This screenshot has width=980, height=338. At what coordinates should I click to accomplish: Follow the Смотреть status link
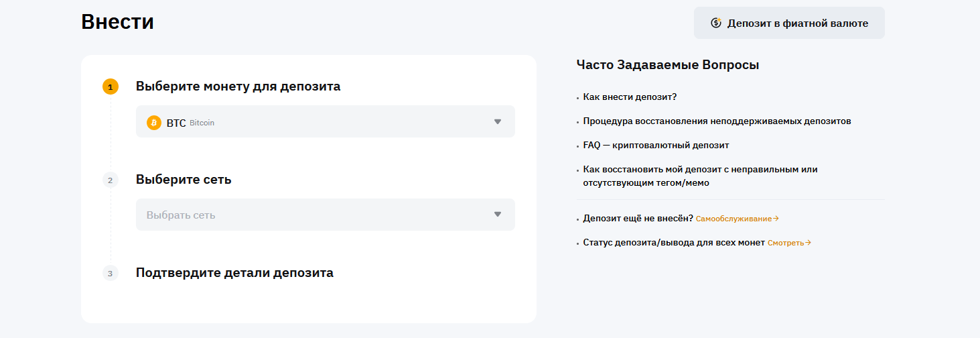click(785, 243)
